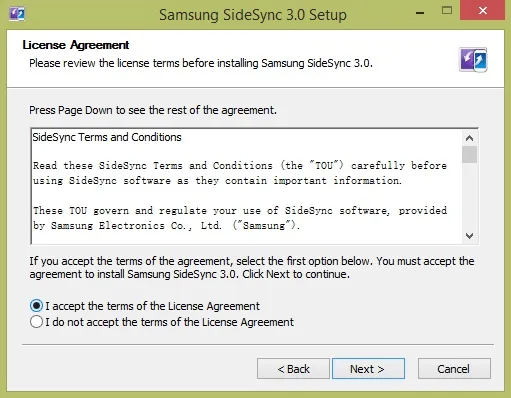Click the SideSync app icon in title bar
The width and height of the screenshot is (511, 398).
pyautogui.click(x=17, y=14)
